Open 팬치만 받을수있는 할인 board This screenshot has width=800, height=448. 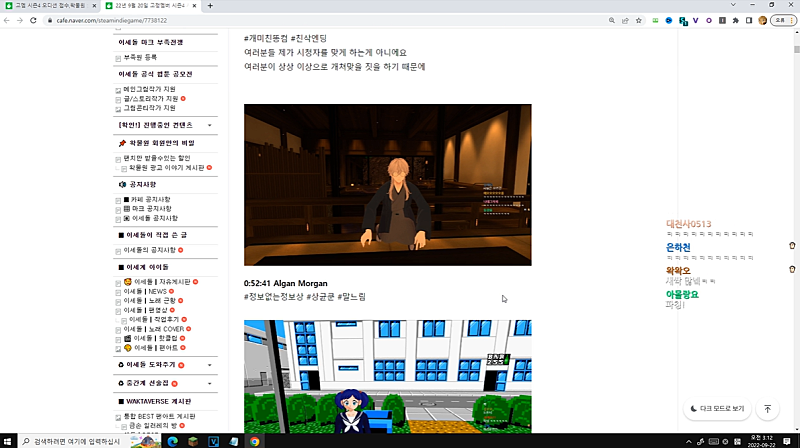[156, 158]
